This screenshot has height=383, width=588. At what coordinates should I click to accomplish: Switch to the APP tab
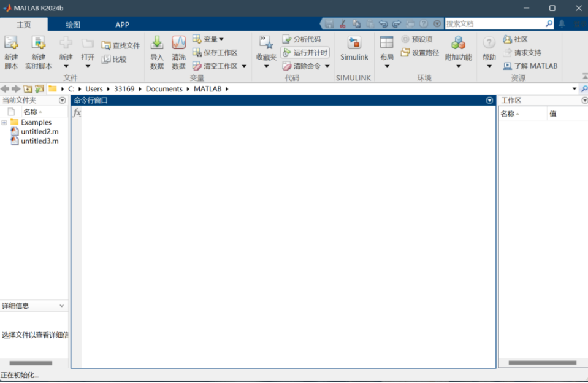(x=122, y=25)
